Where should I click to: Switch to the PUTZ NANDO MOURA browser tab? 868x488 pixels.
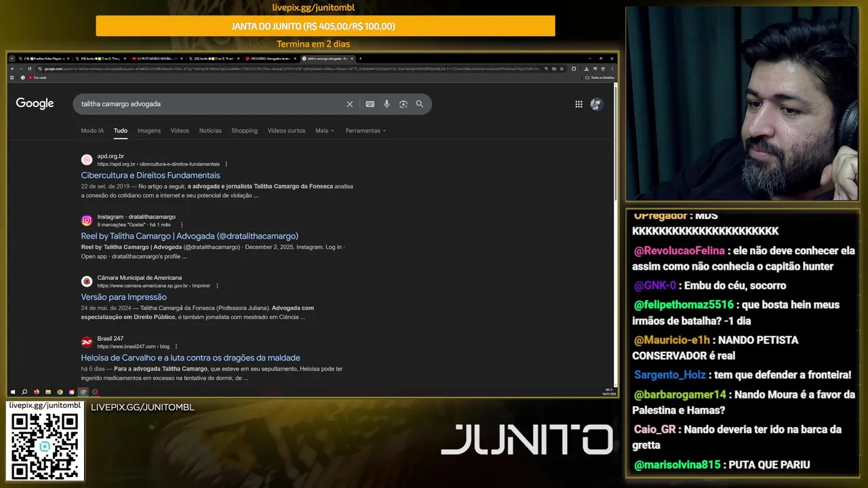(157, 58)
